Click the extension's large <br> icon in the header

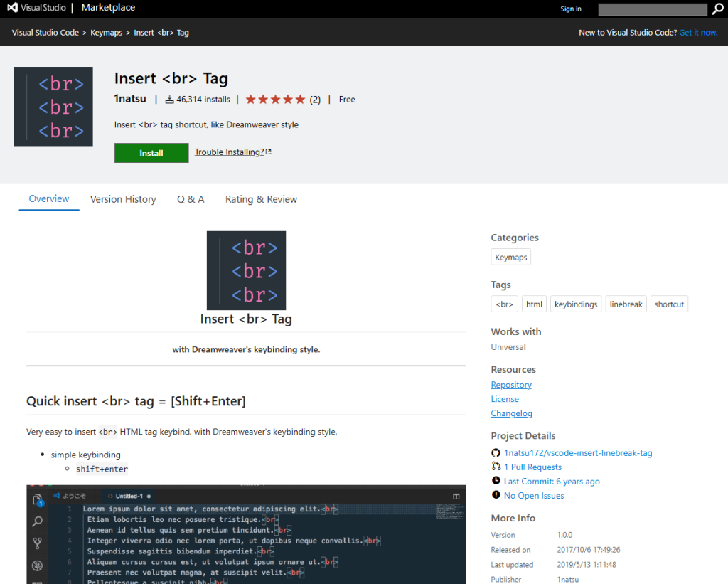point(53,107)
